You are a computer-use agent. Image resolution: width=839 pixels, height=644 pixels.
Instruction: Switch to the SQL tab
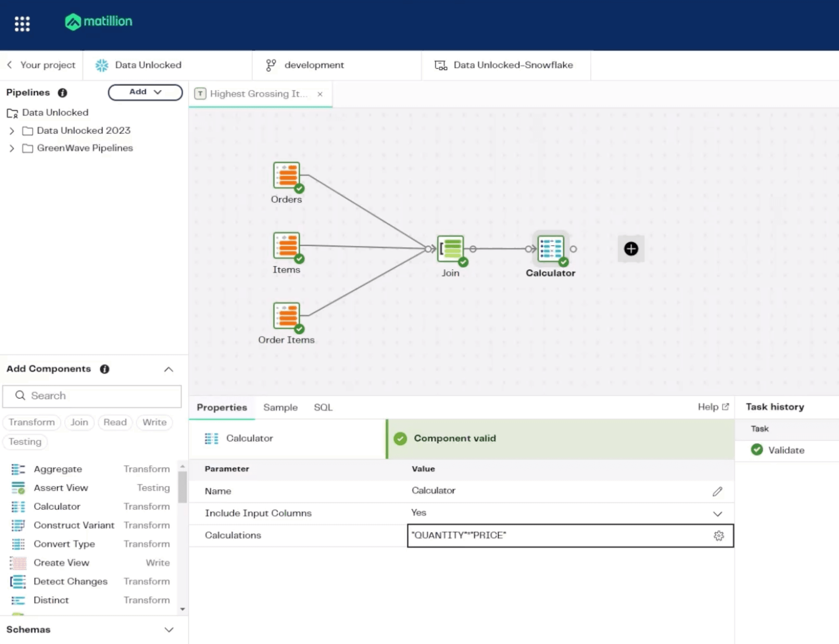coord(323,407)
